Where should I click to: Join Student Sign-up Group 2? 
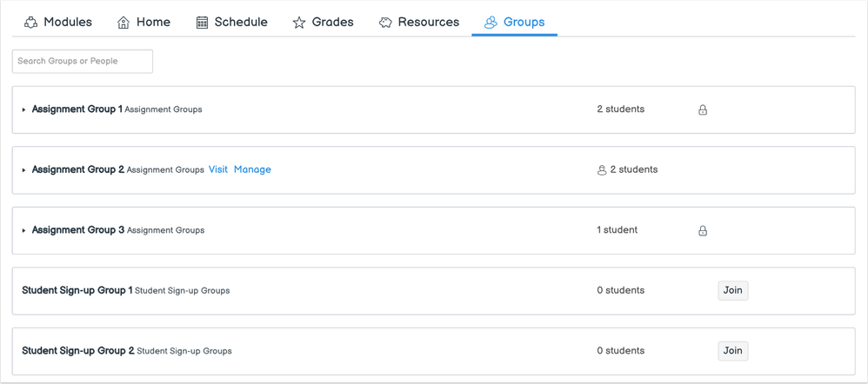click(x=733, y=351)
